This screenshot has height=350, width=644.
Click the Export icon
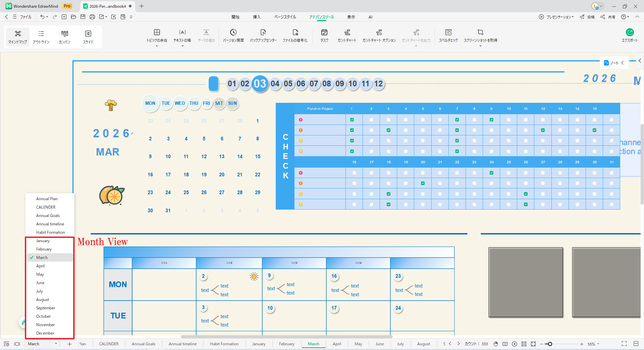point(630,35)
